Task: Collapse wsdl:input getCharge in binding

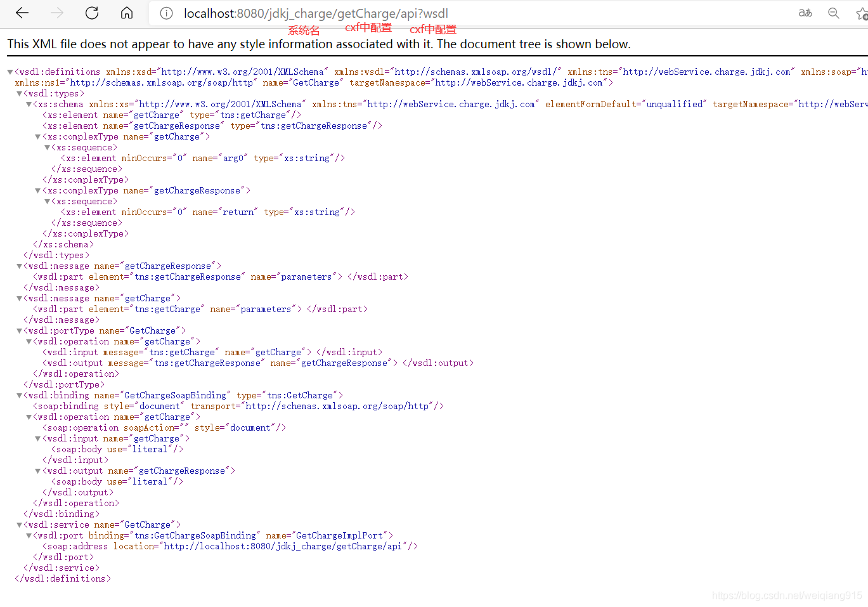Action: [x=38, y=439]
